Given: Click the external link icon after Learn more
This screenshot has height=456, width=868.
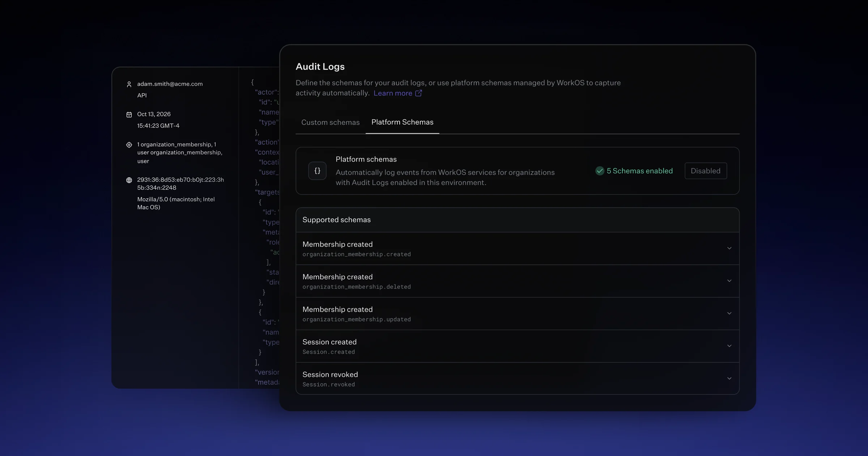Looking at the screenshot, I should (418, 93).
